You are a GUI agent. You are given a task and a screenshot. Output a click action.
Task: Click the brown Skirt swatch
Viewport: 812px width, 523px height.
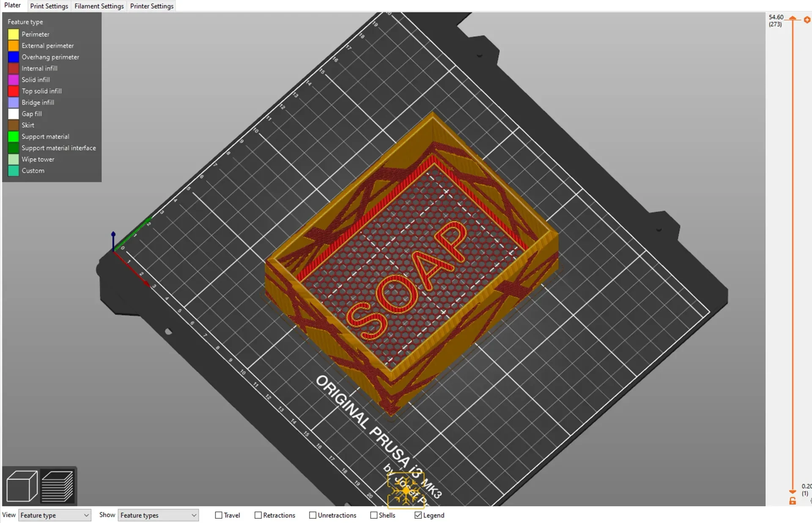click(14, 125)
